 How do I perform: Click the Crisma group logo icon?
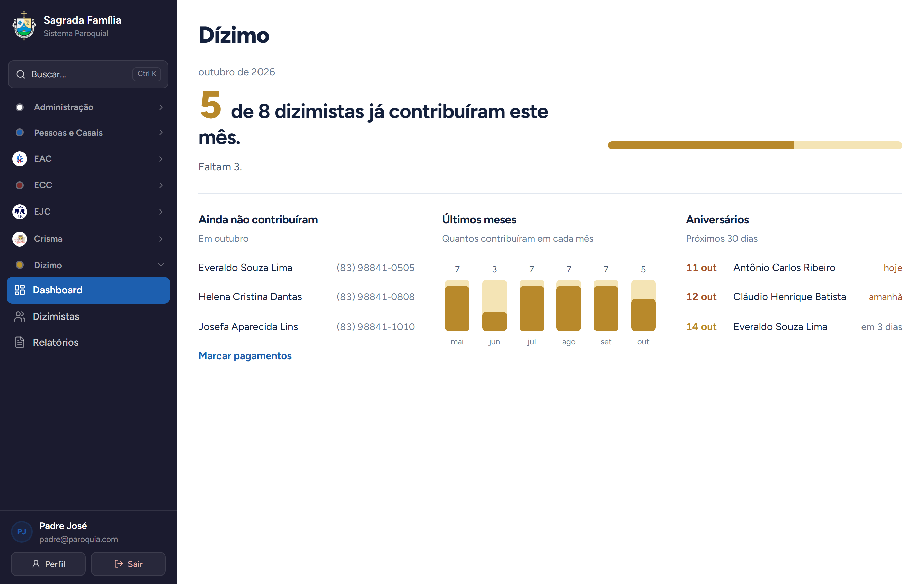point(20,239)
